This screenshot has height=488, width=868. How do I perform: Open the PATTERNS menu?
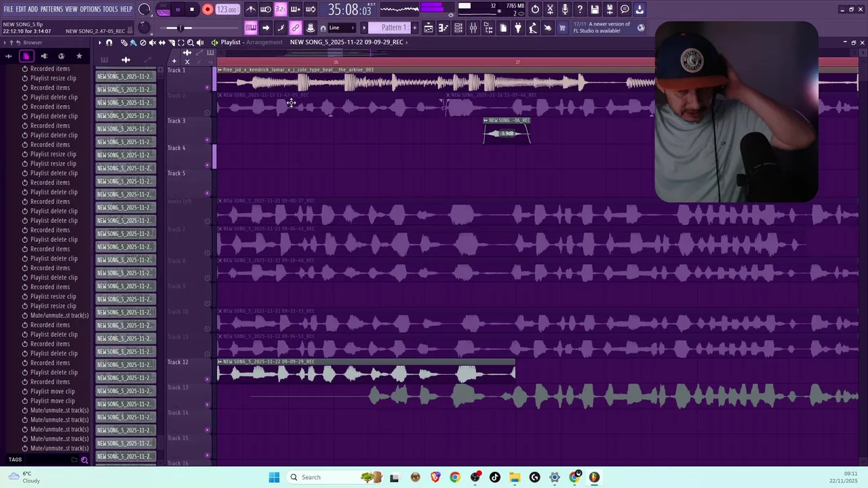point(52,9)
